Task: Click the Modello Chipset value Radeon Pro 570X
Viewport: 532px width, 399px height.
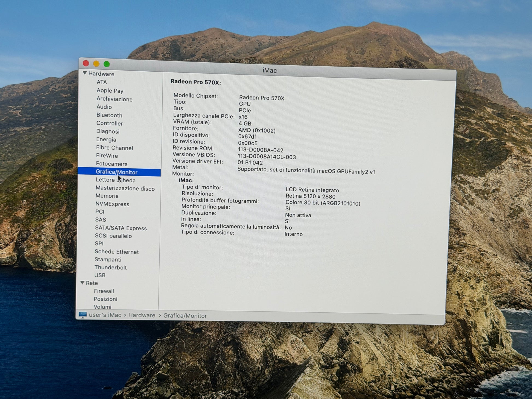Action: 262,98
